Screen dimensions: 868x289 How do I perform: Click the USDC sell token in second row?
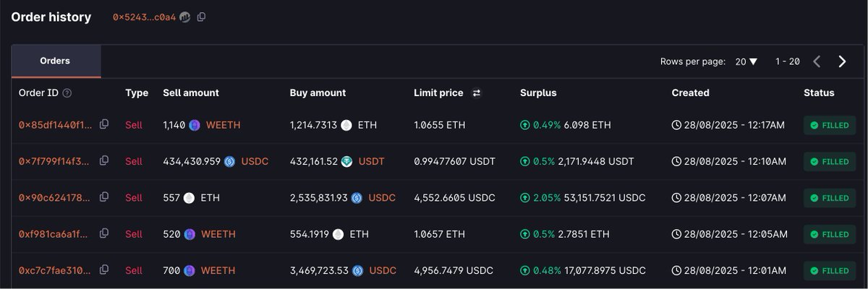click(255, 161)
